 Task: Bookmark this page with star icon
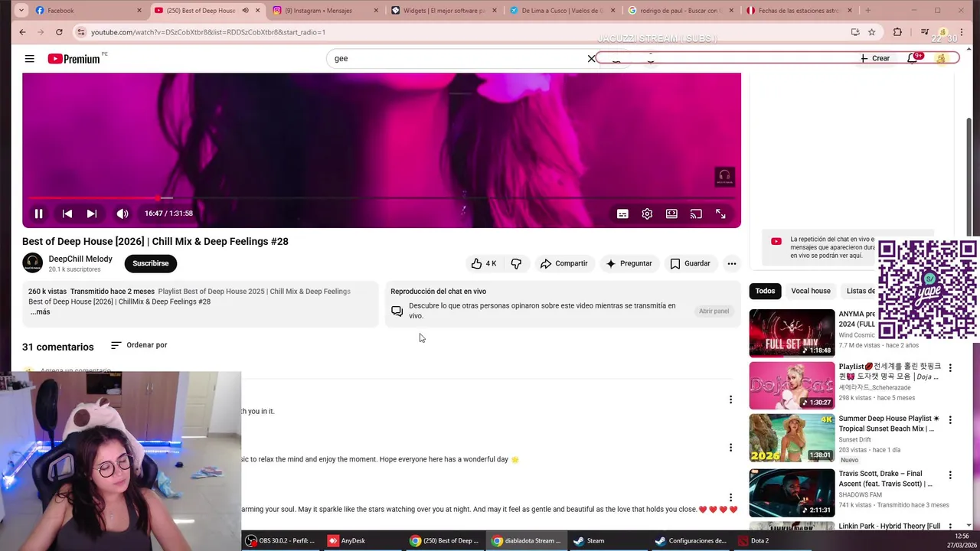coord(871,32)
